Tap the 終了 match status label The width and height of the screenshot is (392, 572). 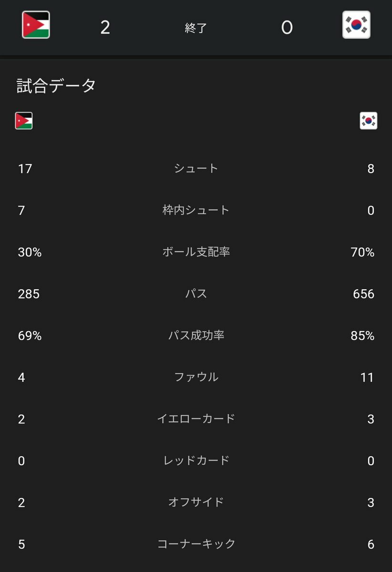coord(196,28)
